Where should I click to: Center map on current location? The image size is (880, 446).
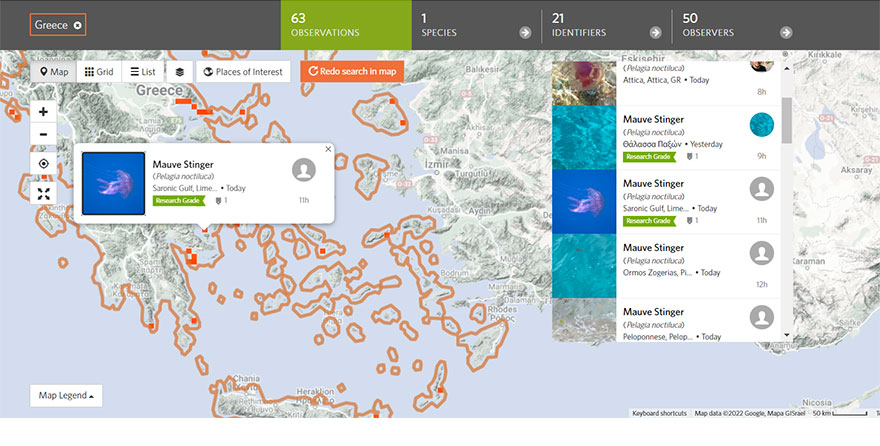(43, 164)
